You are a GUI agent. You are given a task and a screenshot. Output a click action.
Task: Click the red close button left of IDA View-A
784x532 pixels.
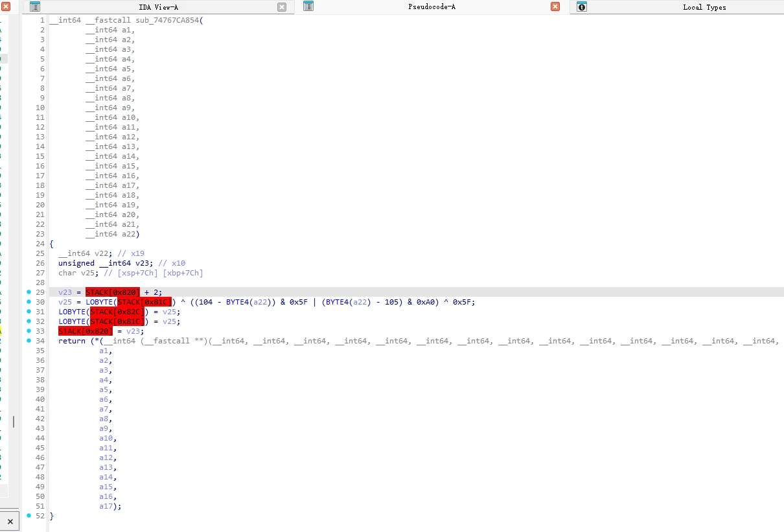click(6, 6)
